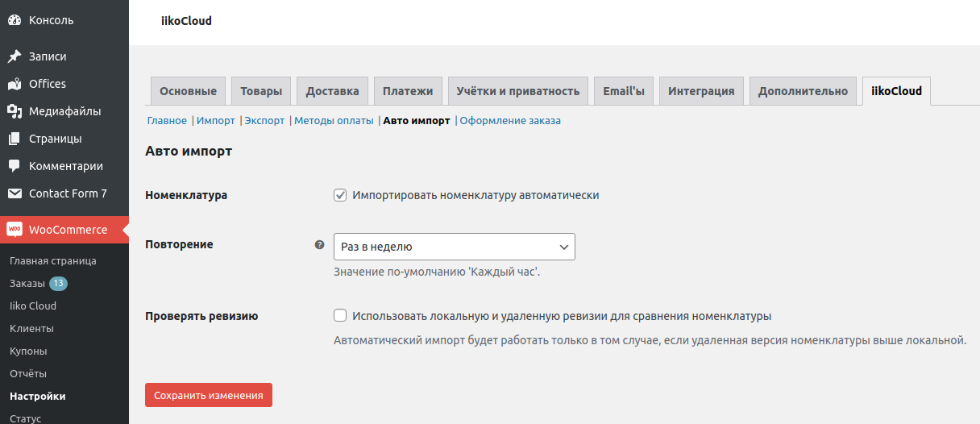Open the Импорт sub-section link
980x424 pixels.
(x=216, y=121)
